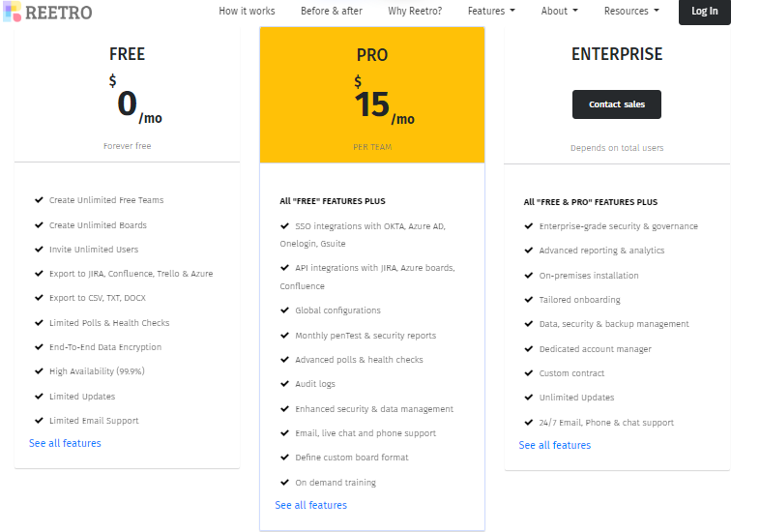Click the Reetro logo icon
Viewport: 760px width, 532px height.
point(12,12)
